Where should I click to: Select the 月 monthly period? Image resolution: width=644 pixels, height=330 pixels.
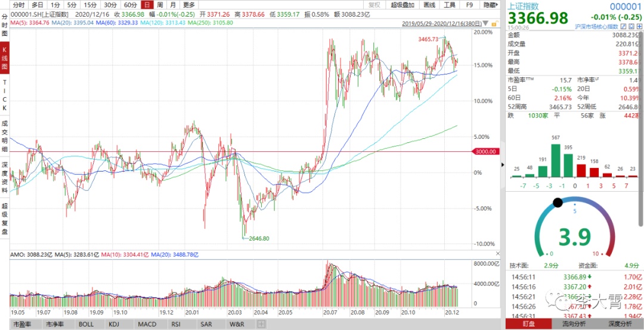[x=174, y=5]
